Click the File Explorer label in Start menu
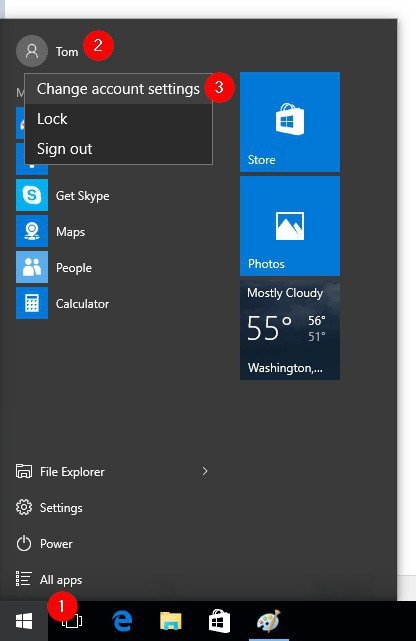This screenshot has height=641, width=416. 72,472
